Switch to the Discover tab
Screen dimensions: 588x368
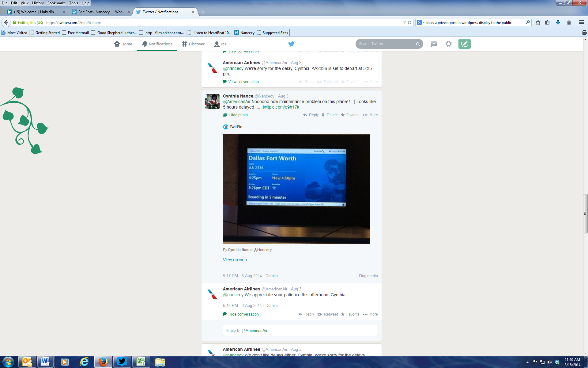(x=193, y=44)
